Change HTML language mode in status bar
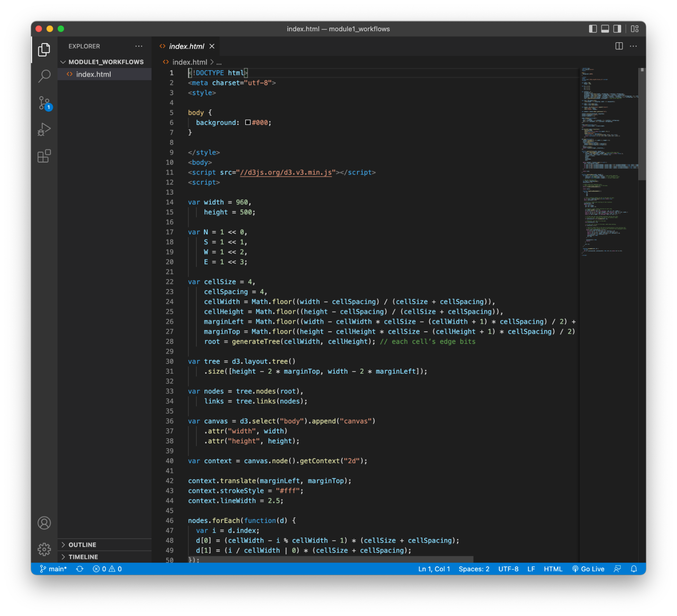Viewport: 677px width, 616px height. [x=553, y=569]
